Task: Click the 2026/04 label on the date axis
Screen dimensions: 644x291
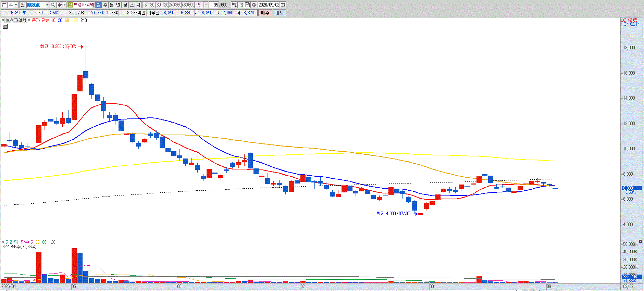Action: pos(9,286)
